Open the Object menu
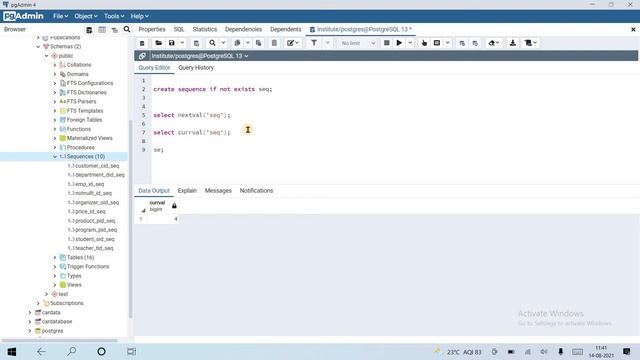This screenshot has height=360, width=640. pyautogui.click(x=86, y=16)
